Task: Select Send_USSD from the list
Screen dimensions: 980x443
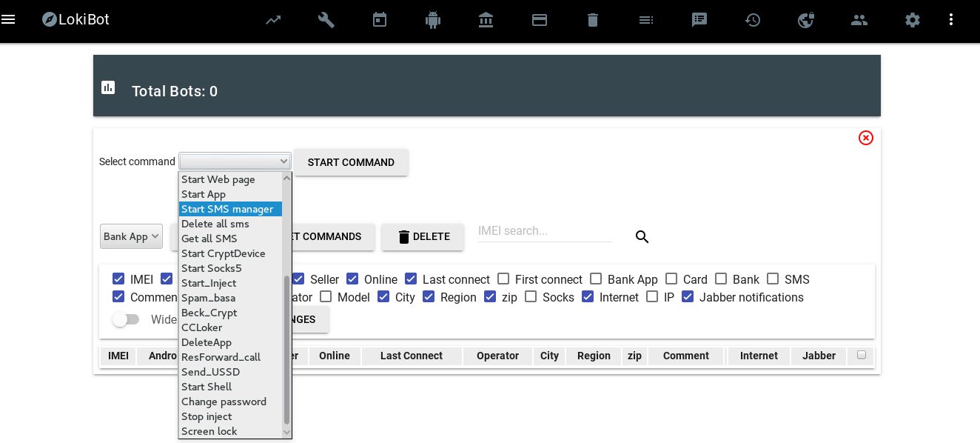Action: coord(230,372)
